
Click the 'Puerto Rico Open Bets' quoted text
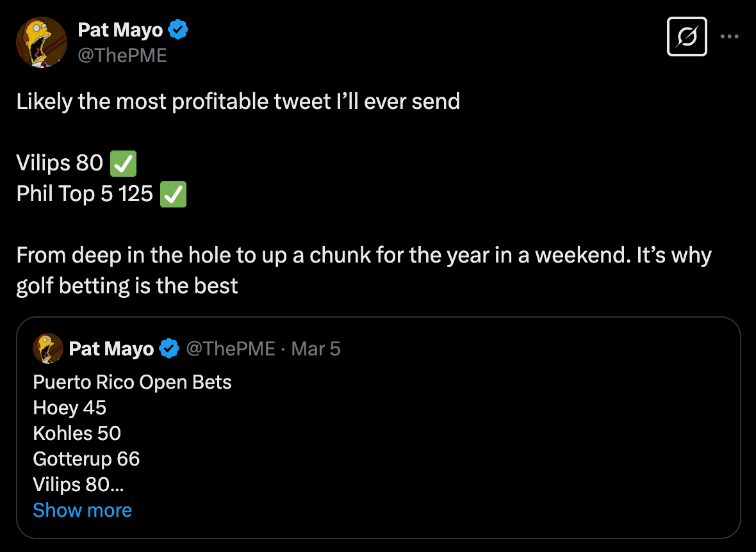point(132,382)
